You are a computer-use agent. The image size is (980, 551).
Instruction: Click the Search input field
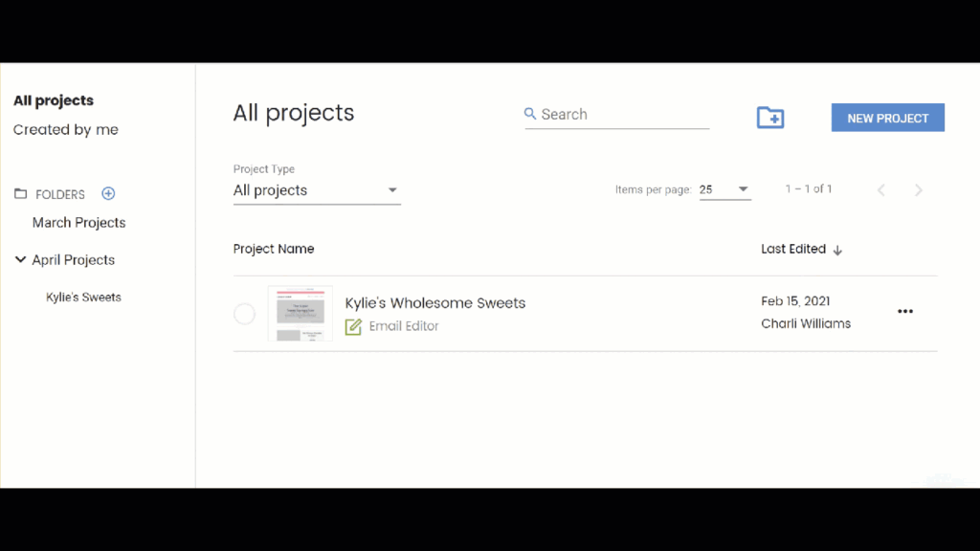(617, 115)
